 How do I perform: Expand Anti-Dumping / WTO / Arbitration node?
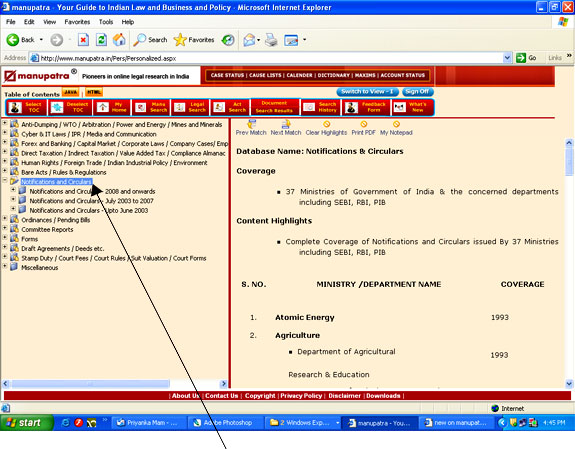5,123
